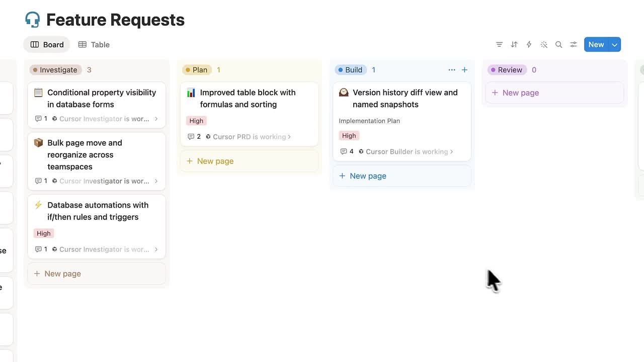
Task: Click the High priority tag on Improved table block card
Action: click(x=196, y=121)
